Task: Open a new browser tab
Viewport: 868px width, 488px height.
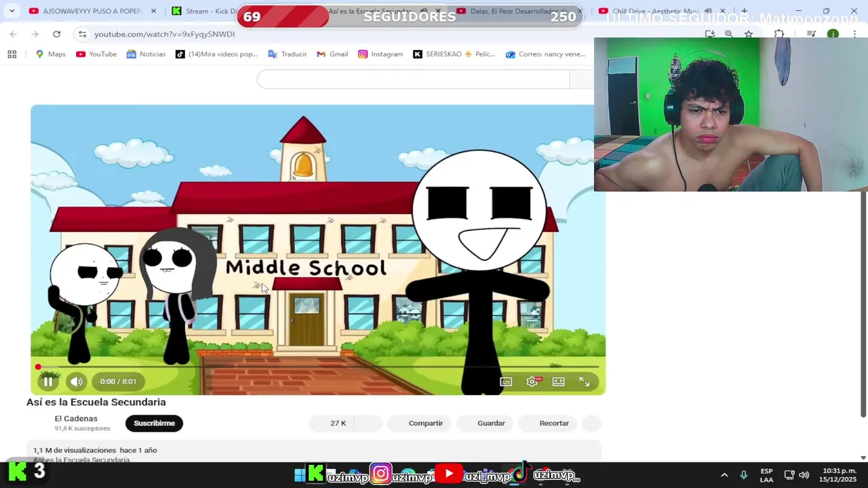Action: [x=744, y=11]
